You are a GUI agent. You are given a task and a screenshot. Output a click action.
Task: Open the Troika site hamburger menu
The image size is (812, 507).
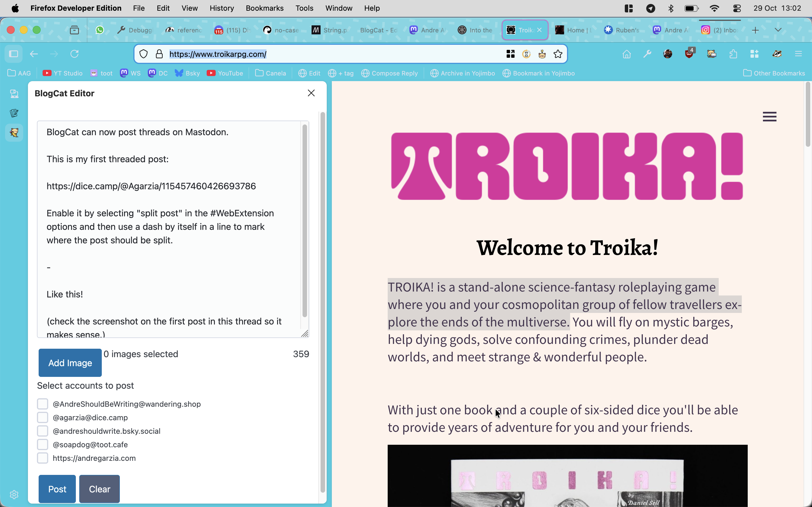tap(769, 116)
